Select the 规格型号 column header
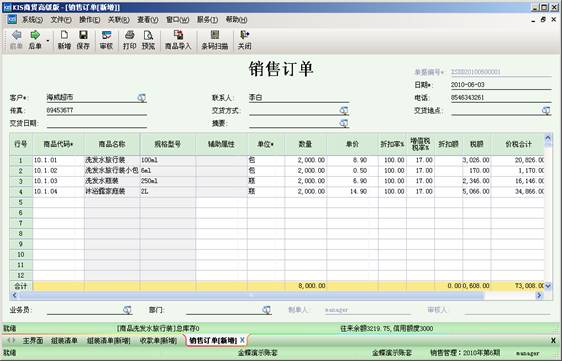This screenshot has width=562, height=361. click(x=167, y=144)
